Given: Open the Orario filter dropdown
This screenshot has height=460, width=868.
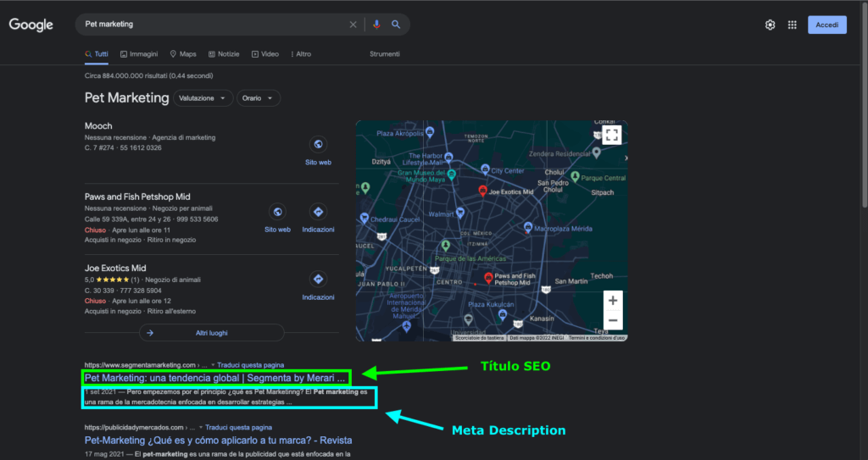Looking at the screenshot, I should click(258, 98).
